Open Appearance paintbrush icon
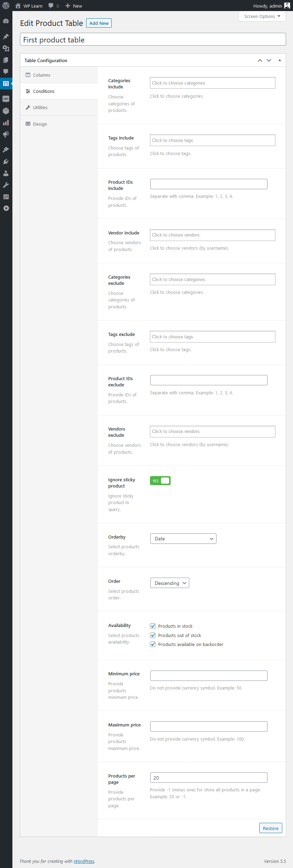This screenshot has width=293, height=868. (6, 150)
